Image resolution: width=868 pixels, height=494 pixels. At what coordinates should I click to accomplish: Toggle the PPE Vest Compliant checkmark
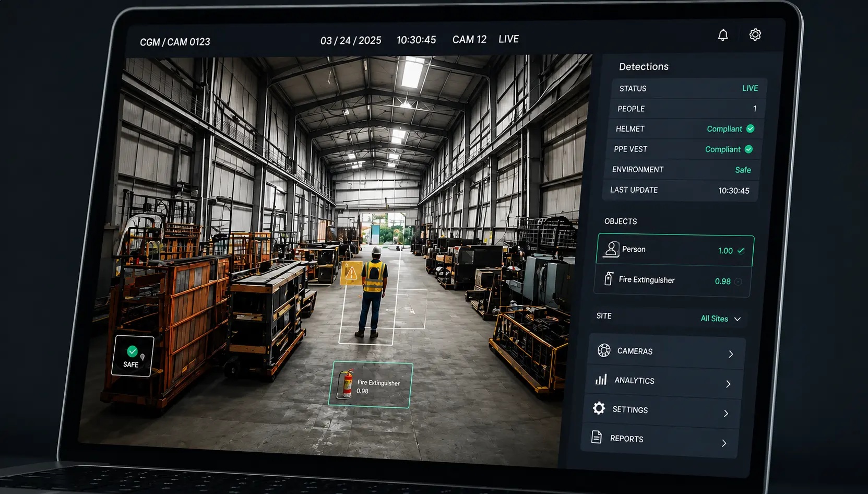pos(748,149)
